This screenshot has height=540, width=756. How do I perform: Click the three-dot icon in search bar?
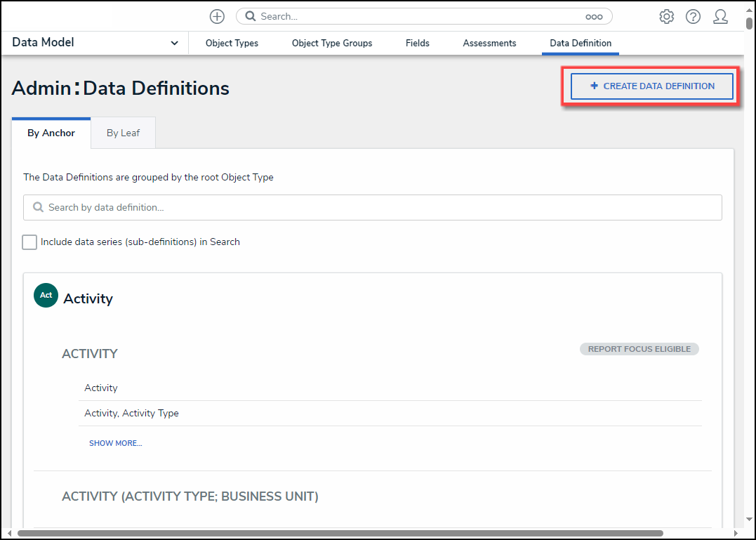point(594,17)
